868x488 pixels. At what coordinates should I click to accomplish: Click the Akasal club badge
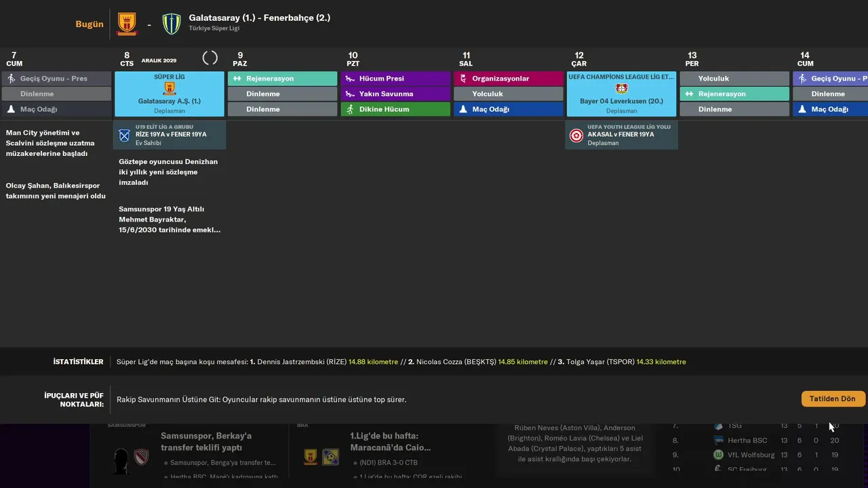click(x=576, y=136)
